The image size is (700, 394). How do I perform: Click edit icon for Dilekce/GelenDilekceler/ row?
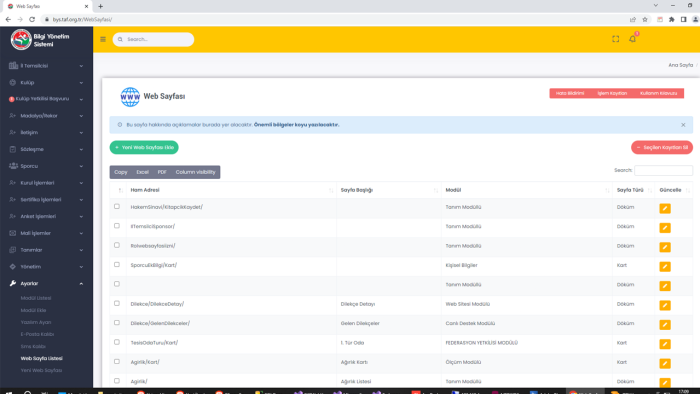665,325
